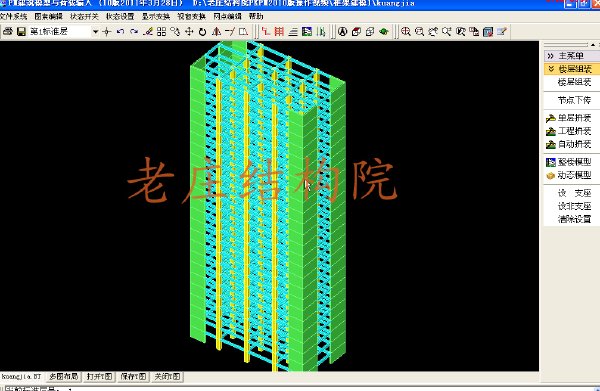600x391 pixels.
Task: Click the pencil-and-sheet edit icon
Action: pyautogui.click(x=502, y=31)
